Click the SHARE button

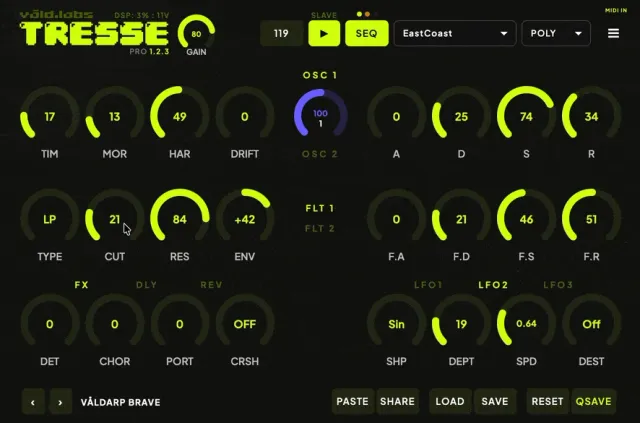tap(397, 402)
